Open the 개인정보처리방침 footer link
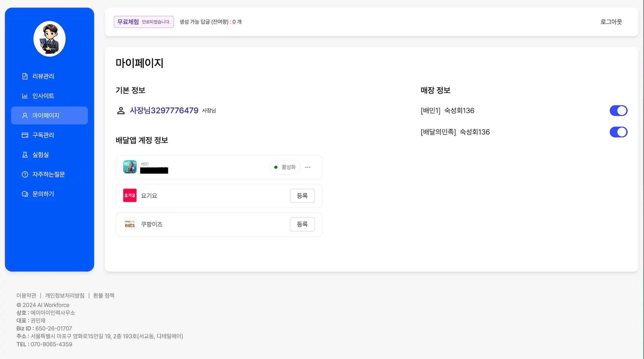This screenshot has height=359, width=644. point(64,296)
